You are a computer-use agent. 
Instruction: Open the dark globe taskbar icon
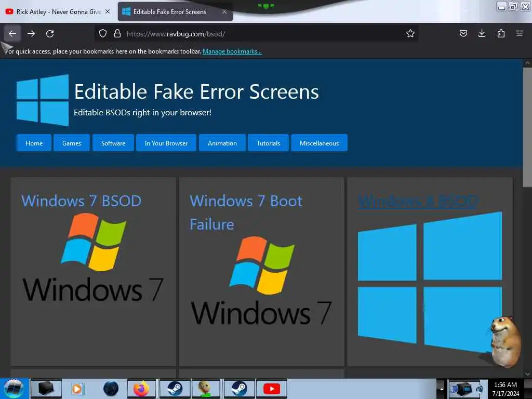pos(111,389)
